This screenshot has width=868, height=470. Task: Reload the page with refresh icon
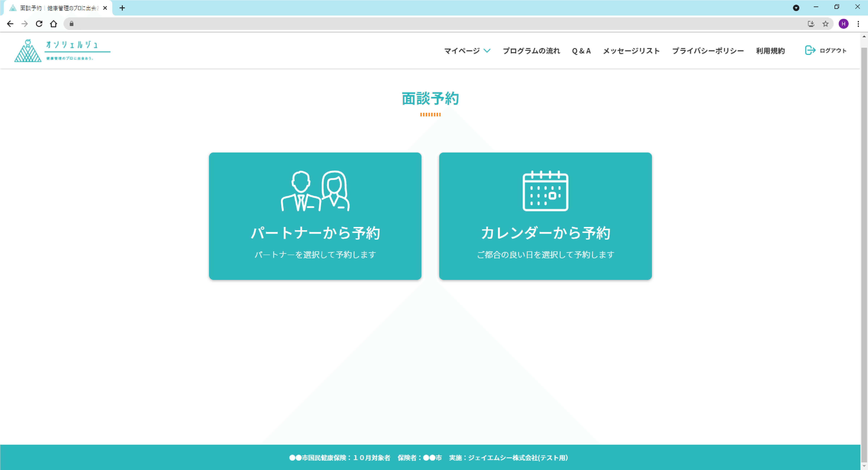coord(39,23)
